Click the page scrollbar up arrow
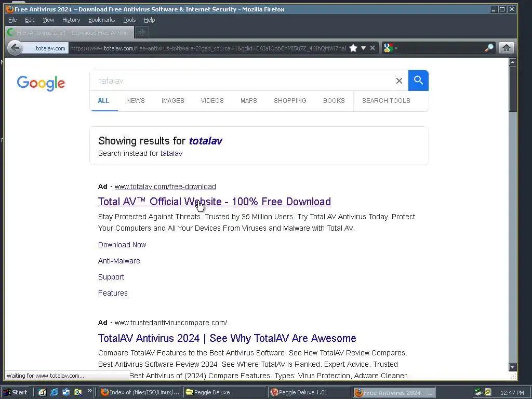This screenshot has width=532, height=399. click(512, 62)
